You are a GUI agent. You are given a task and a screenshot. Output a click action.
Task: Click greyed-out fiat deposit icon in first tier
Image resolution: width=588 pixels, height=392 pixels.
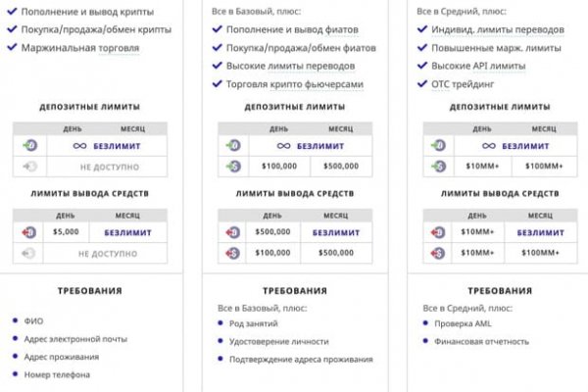pos(30,168)
